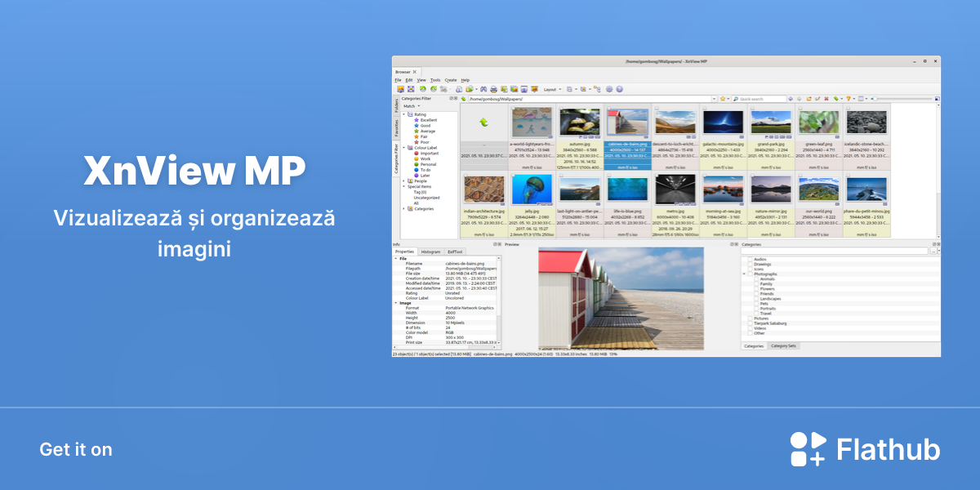The height and width of the screenshot is (490, 980).
Task: Check the Flowers category checkbox
Action: click(756, 288)
